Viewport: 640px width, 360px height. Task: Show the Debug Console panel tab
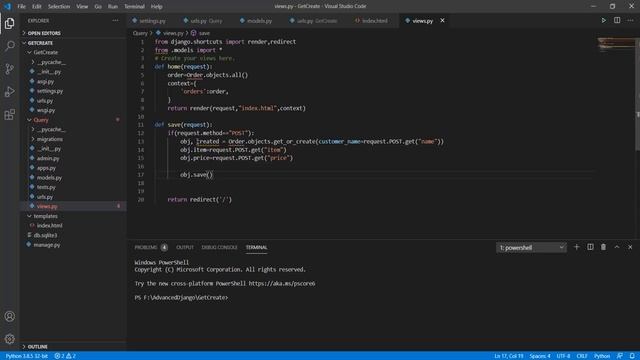219,247
